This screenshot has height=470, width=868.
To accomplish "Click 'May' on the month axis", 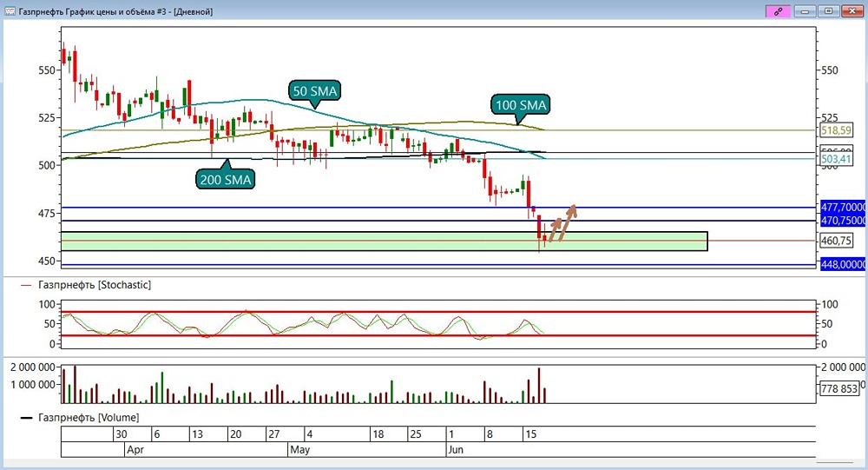I will pos(300,449).
